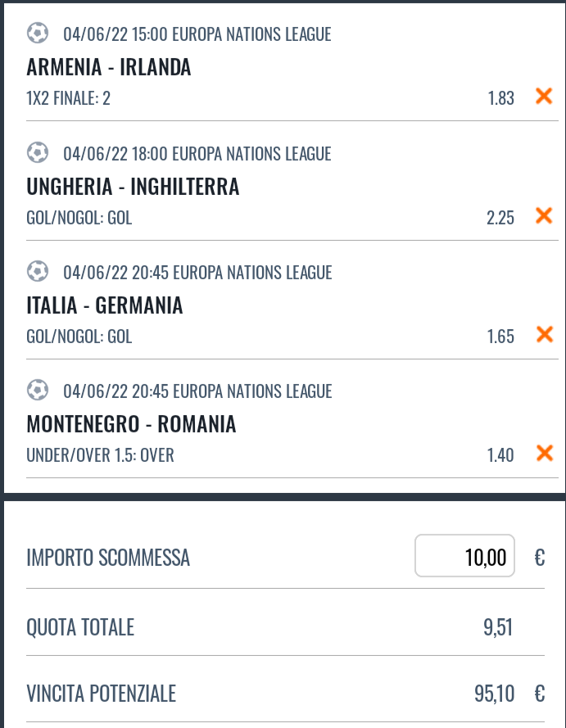Remove the Montenegro - Romania selection
Screen dimensions: 566x728
544,454
